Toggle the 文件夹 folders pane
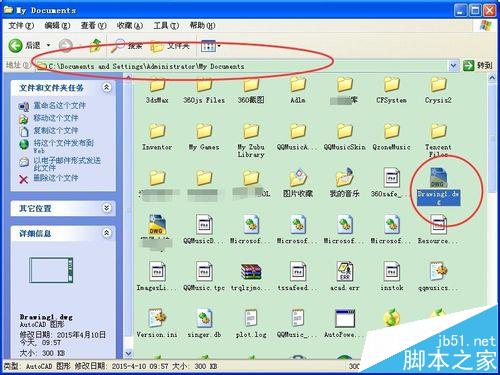The image size is (500, 375). [x=170, y=46]
